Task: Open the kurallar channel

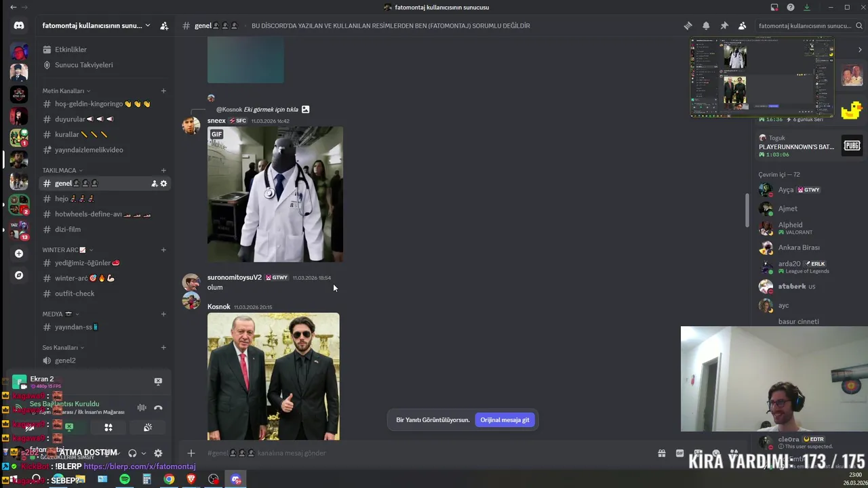Action: [103, 134]
